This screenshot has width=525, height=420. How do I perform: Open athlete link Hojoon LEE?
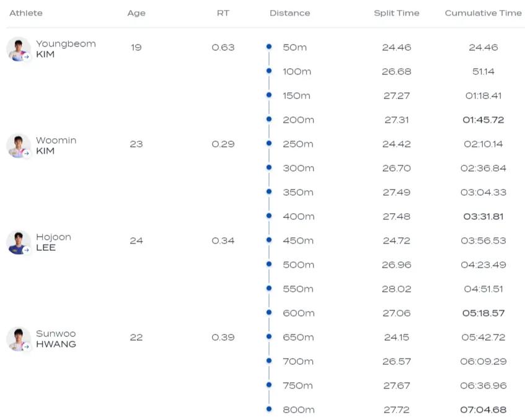[x=53, y=242]
